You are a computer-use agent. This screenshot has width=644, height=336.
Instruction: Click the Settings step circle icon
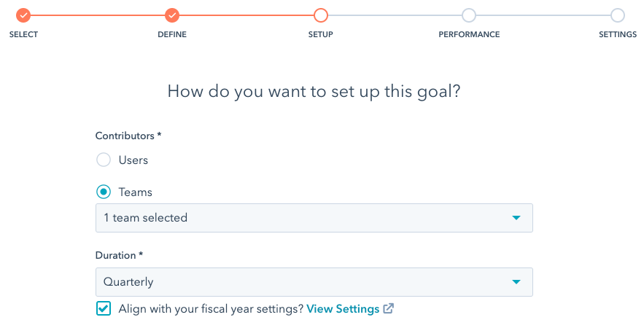tap(618, 15)
